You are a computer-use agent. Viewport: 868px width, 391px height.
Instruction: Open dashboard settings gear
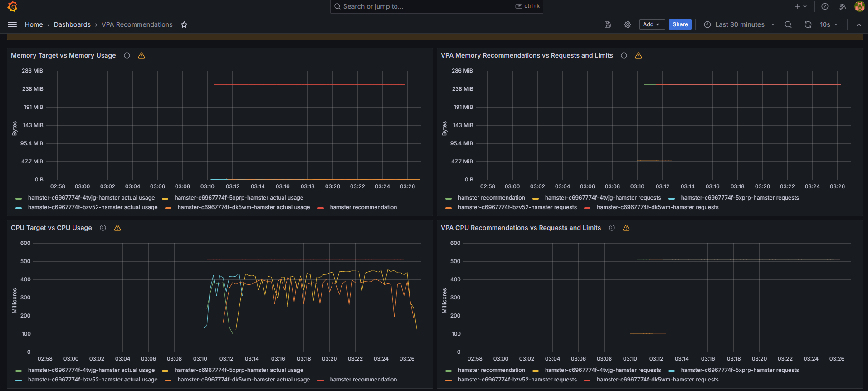(x=628, y=24)
